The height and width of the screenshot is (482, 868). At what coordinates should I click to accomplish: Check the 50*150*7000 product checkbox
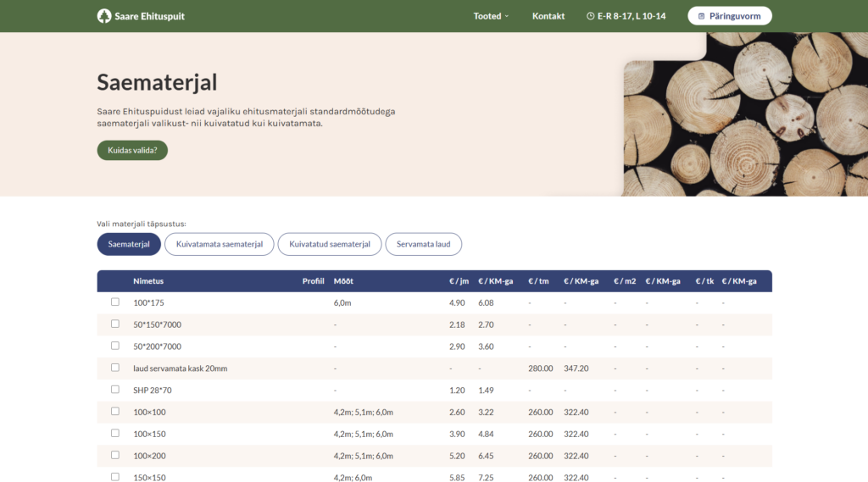(115, 324)
